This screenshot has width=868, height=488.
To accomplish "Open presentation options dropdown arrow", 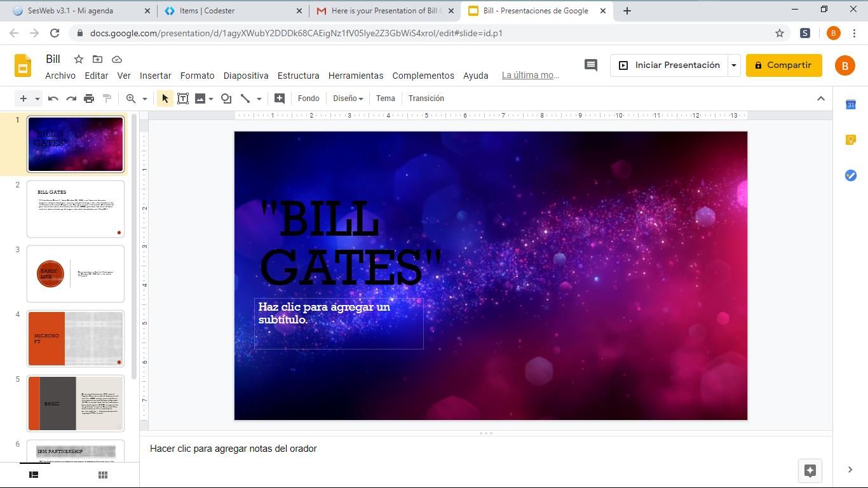I will click(x=734, y=65).
